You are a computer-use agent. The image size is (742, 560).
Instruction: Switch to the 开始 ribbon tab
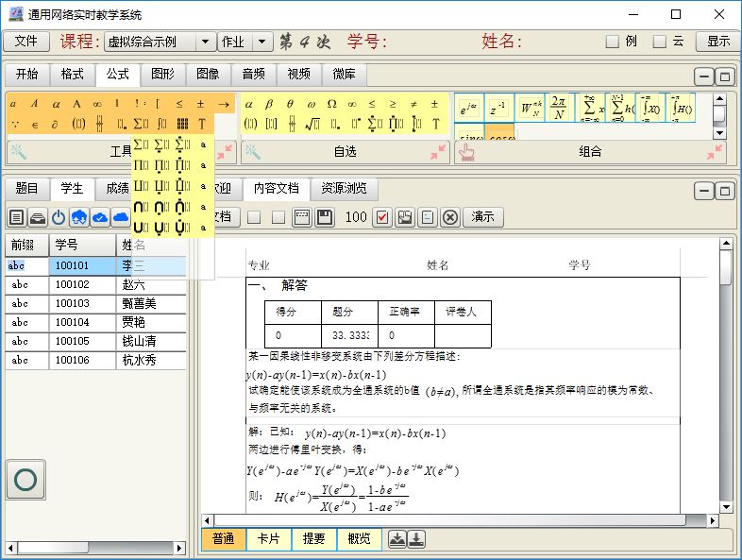26,74
